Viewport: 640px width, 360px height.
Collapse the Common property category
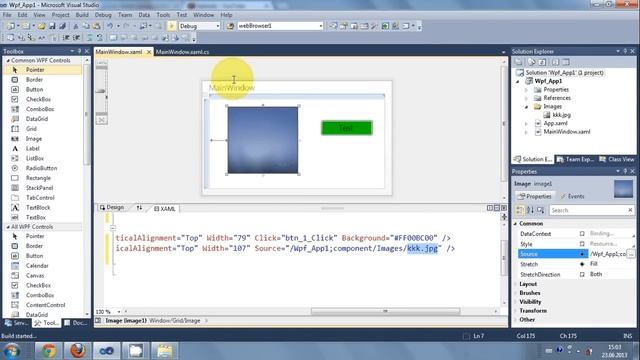[x=515, y=224]
